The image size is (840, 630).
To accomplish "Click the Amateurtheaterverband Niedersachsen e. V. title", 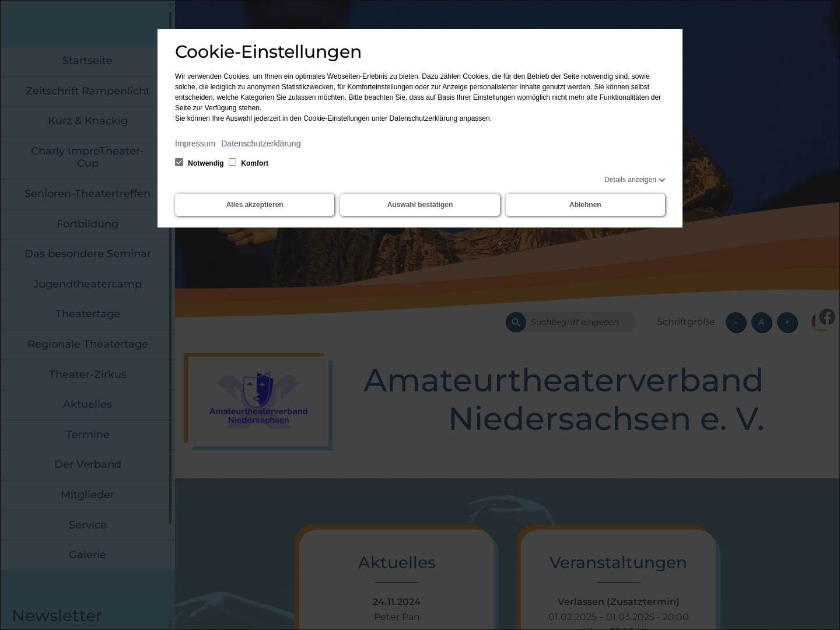I will pos(563,400).
